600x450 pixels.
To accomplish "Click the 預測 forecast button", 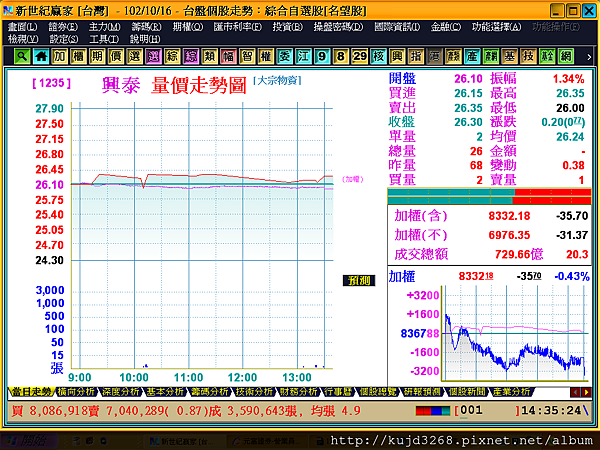I will (x=359, y=281).
